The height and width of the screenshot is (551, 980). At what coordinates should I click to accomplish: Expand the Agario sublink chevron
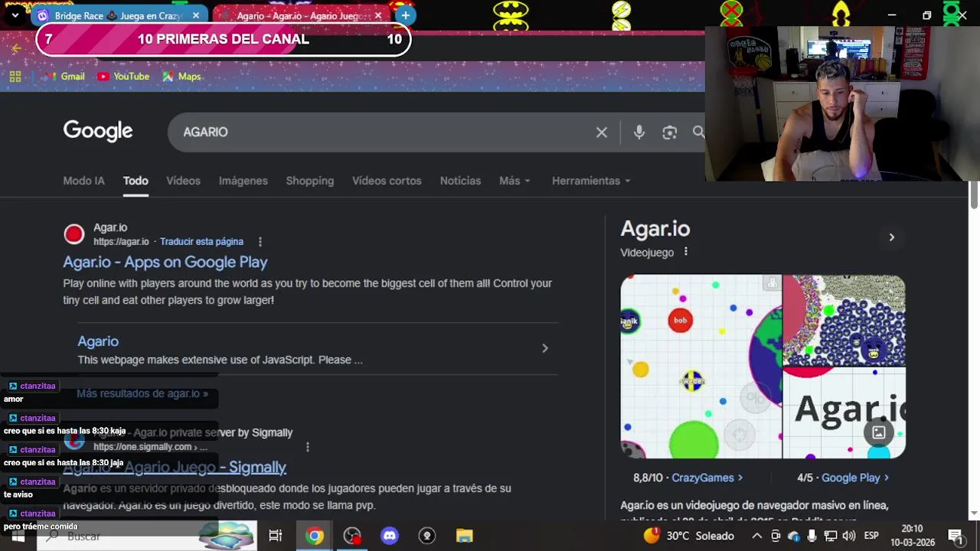tap(544, 348)
